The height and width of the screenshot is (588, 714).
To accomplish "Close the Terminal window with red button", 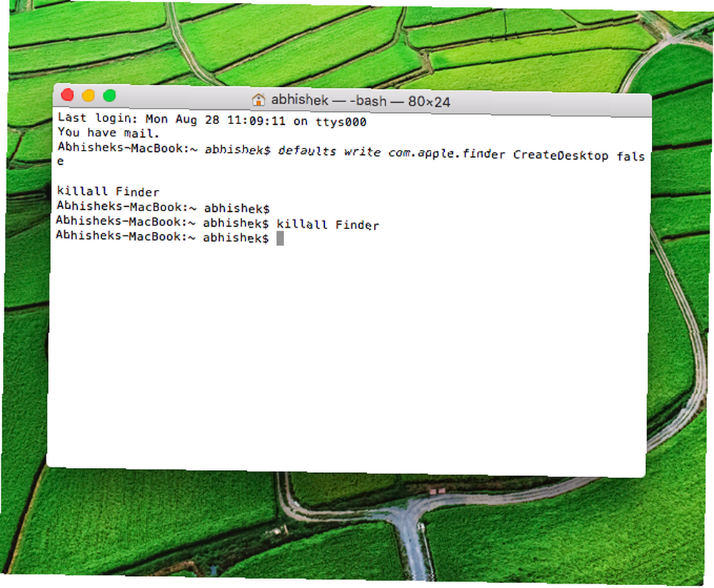I will pos(68,95).
